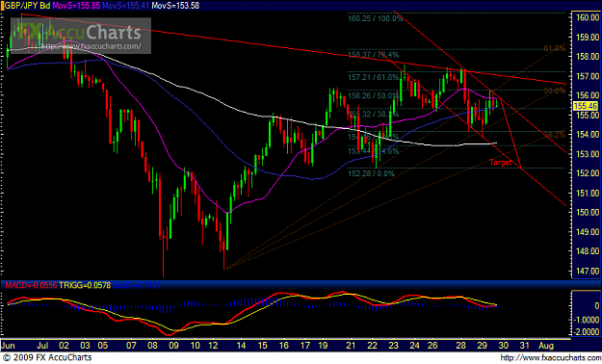Click the -1.0000 MACD axis label
Screen dimensions: 602x364
point(587,320)
